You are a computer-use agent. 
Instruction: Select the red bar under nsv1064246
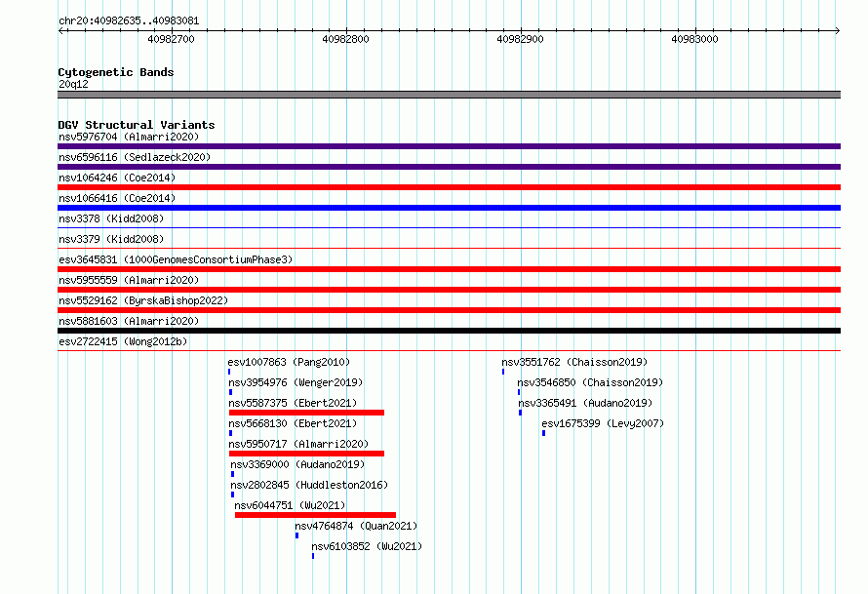[449, 187]
